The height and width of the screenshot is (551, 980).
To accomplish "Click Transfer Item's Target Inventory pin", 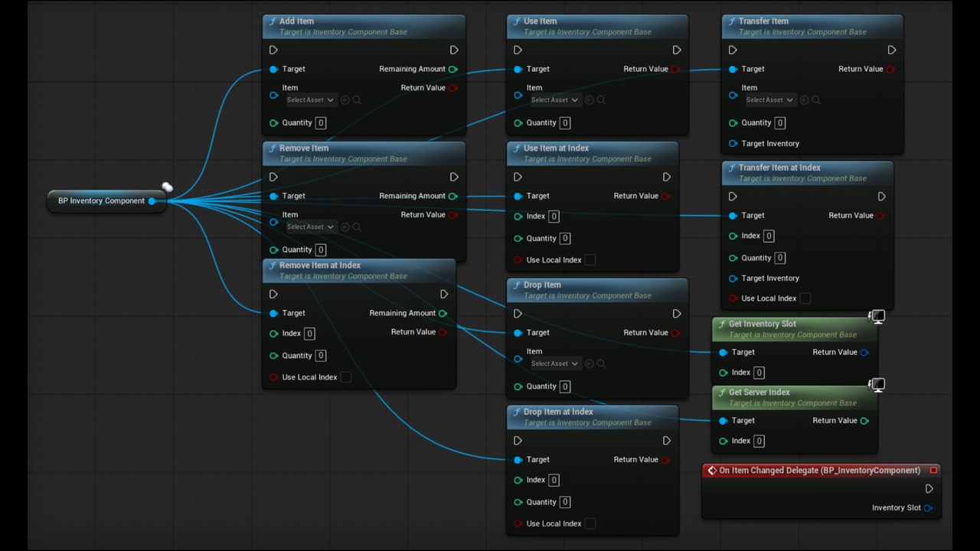I will (733, 143).
